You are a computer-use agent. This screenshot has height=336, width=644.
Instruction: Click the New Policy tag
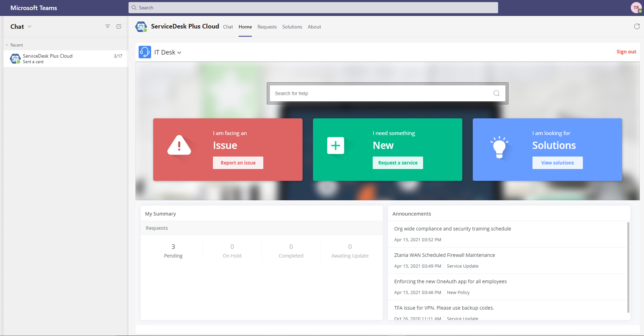point(458,293)
